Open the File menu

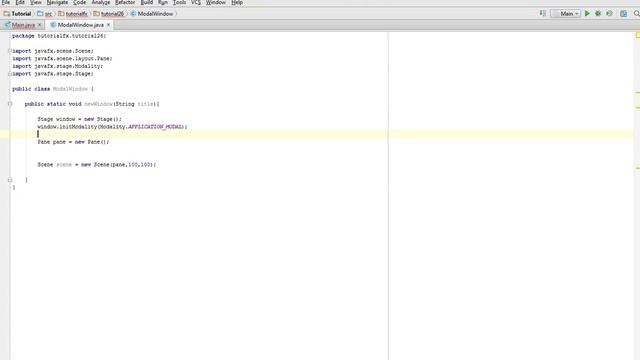[6, 2]
